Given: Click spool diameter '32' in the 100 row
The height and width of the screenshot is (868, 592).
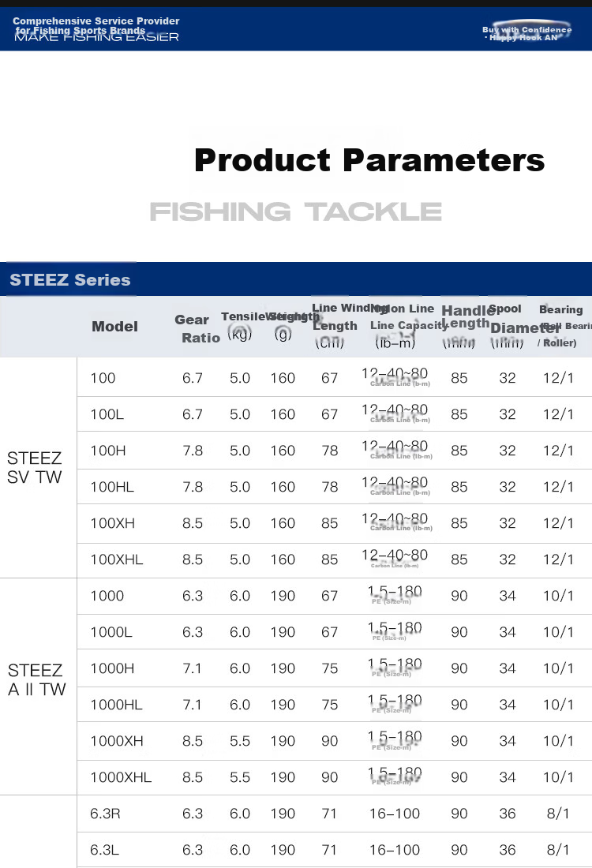Looking at the screenshot, I should point(508,378).
